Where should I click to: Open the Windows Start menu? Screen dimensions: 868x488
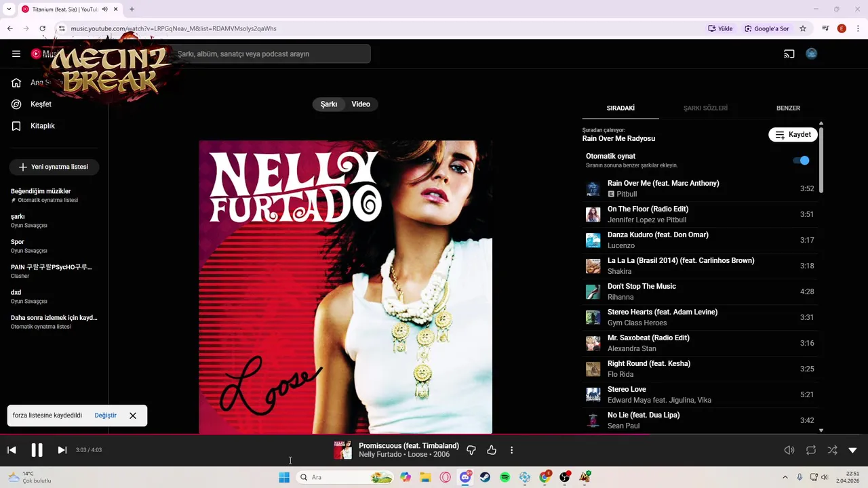284,477
